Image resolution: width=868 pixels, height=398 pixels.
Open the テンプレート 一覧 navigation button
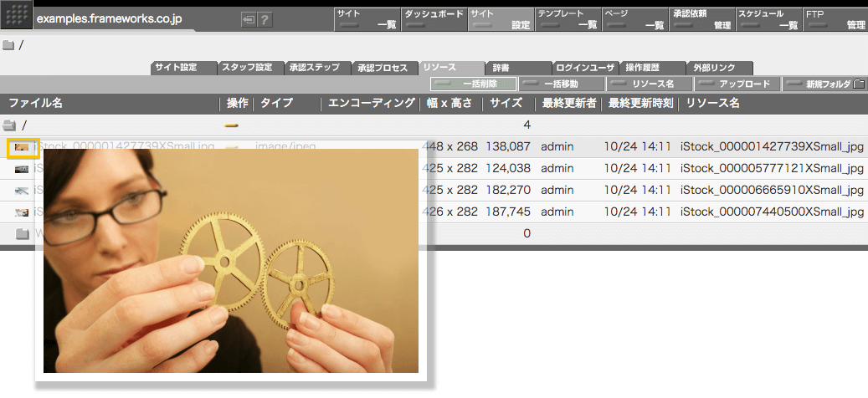point(568,19)
